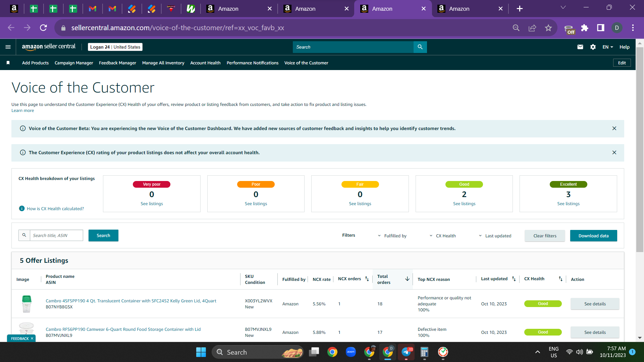
Task: Click the browser address bar URL
Action: click(x=177, y=28)
